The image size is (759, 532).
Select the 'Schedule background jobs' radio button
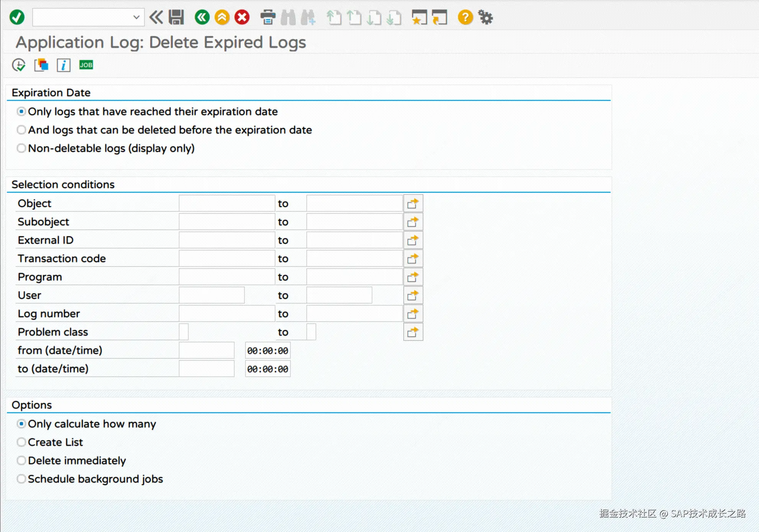tap(21, 479)
